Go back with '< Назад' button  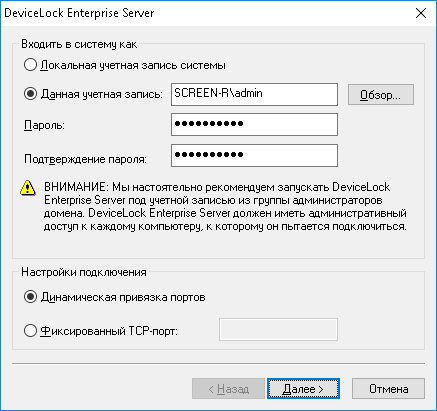228,388
